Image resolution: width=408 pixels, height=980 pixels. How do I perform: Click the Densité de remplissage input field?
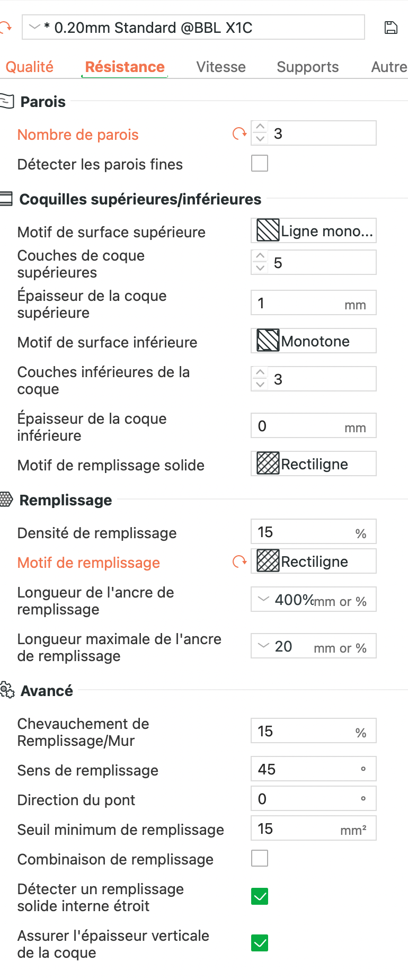click(x=314, y=531)
